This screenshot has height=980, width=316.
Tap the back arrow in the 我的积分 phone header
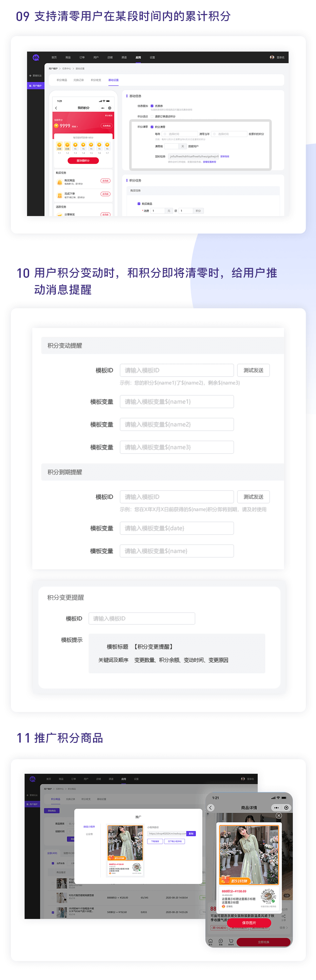pos(56,108)
